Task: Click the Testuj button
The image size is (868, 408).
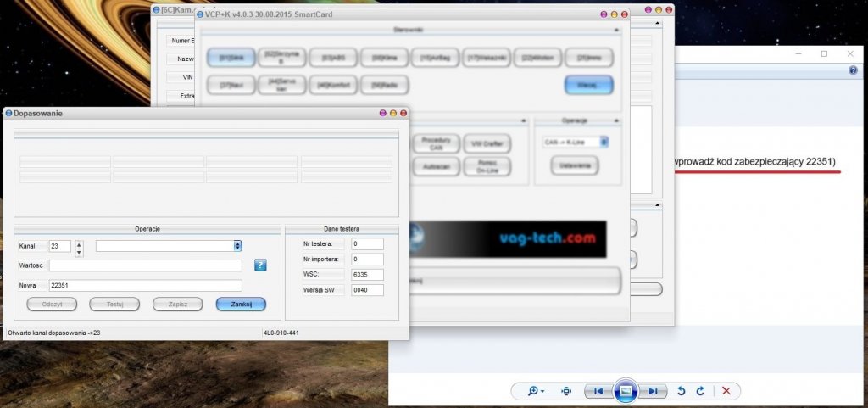Action: pos(114,304)
